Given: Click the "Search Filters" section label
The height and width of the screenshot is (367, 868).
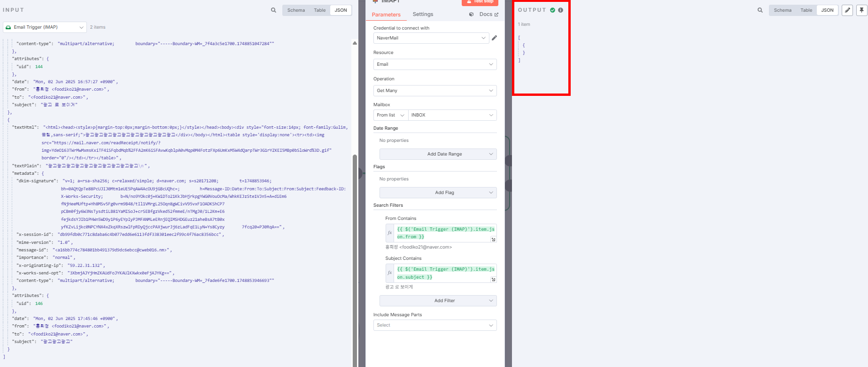Looking at the screenshot, I should click(388, 205).
